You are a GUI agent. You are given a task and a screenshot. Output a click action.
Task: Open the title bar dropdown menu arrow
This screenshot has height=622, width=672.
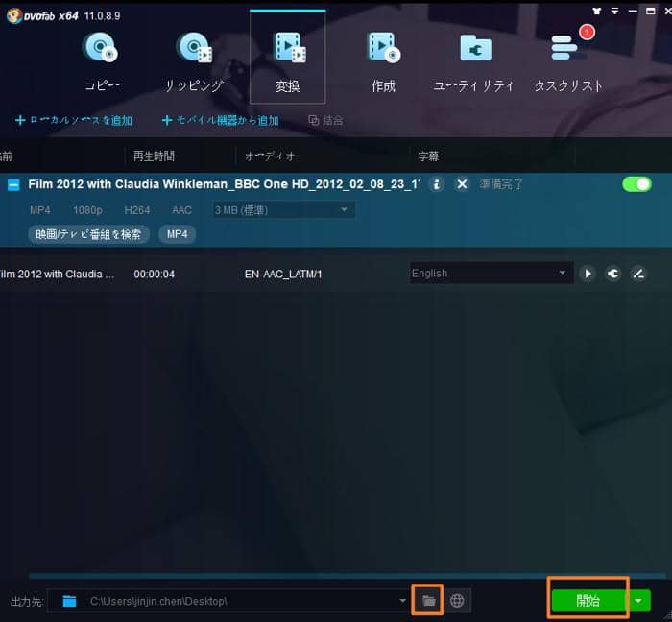pos(615,12)
